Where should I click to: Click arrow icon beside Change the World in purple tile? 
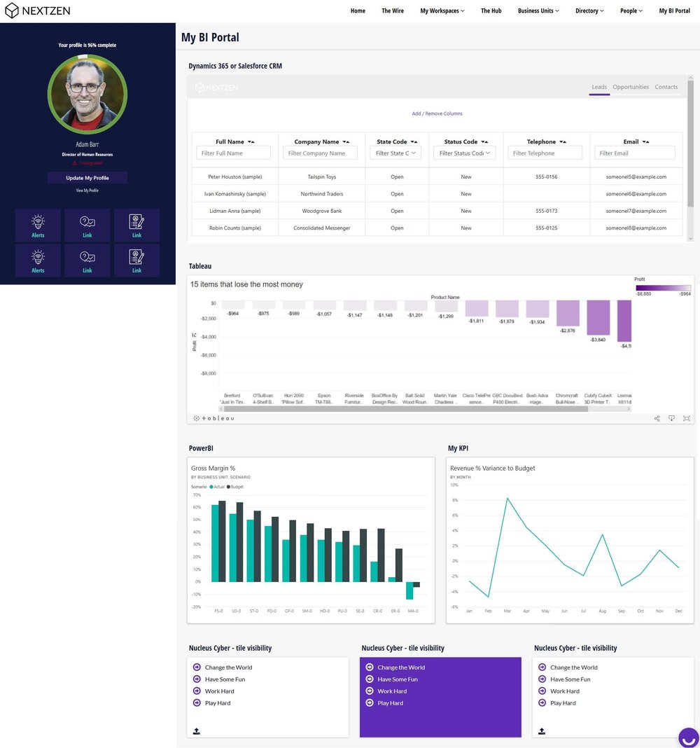point(369,667)
